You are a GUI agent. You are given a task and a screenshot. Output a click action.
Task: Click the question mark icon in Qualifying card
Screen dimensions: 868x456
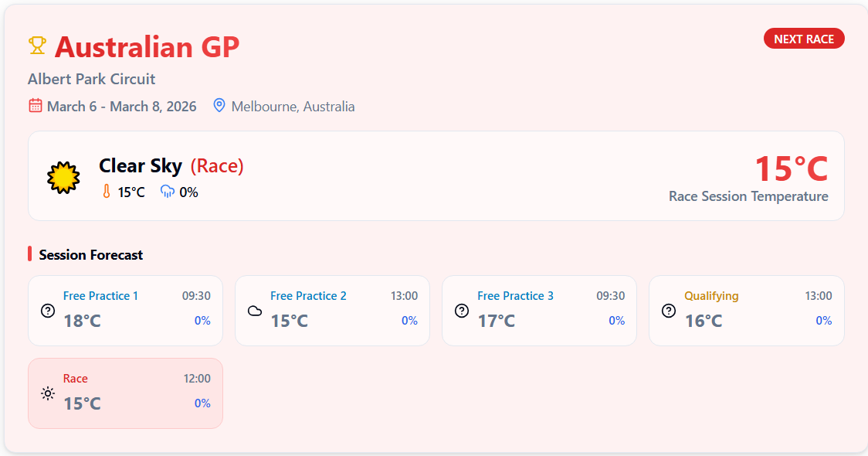point(669,311)
